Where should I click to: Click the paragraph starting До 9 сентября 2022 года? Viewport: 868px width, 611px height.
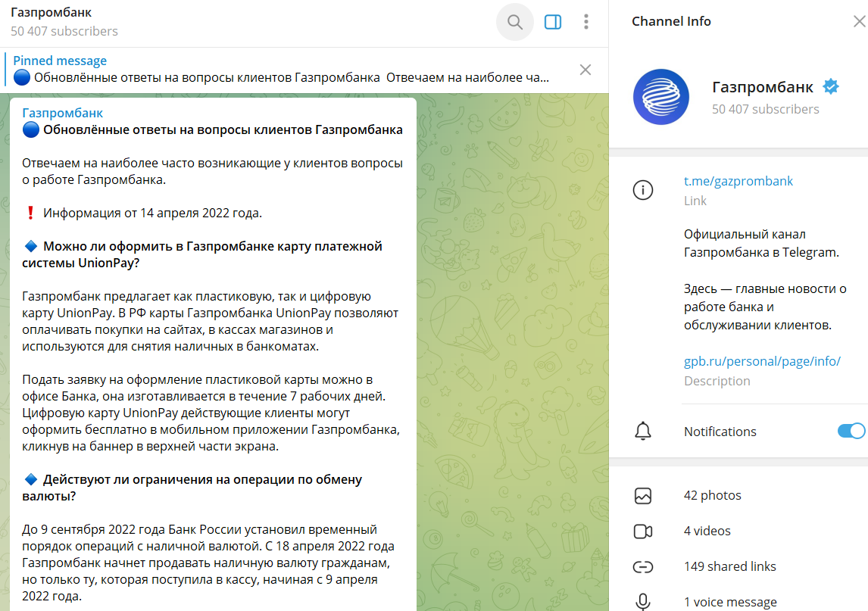(208, 563)
